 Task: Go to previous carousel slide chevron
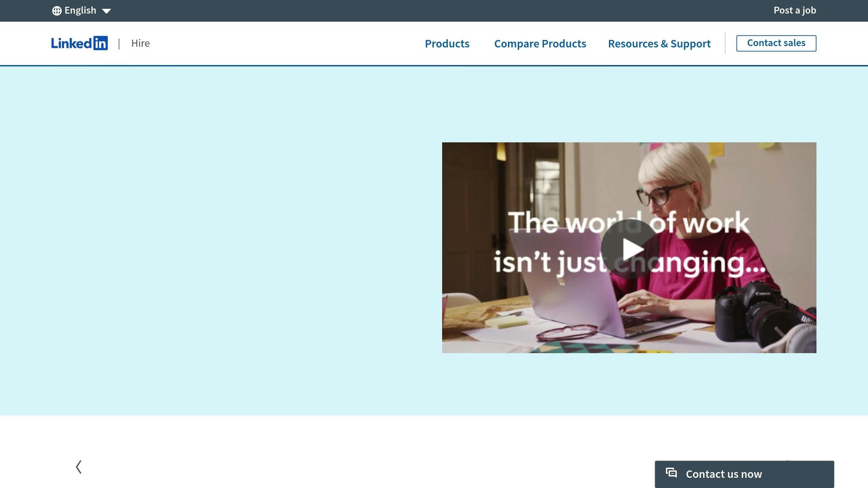click(x=79, y=467)
